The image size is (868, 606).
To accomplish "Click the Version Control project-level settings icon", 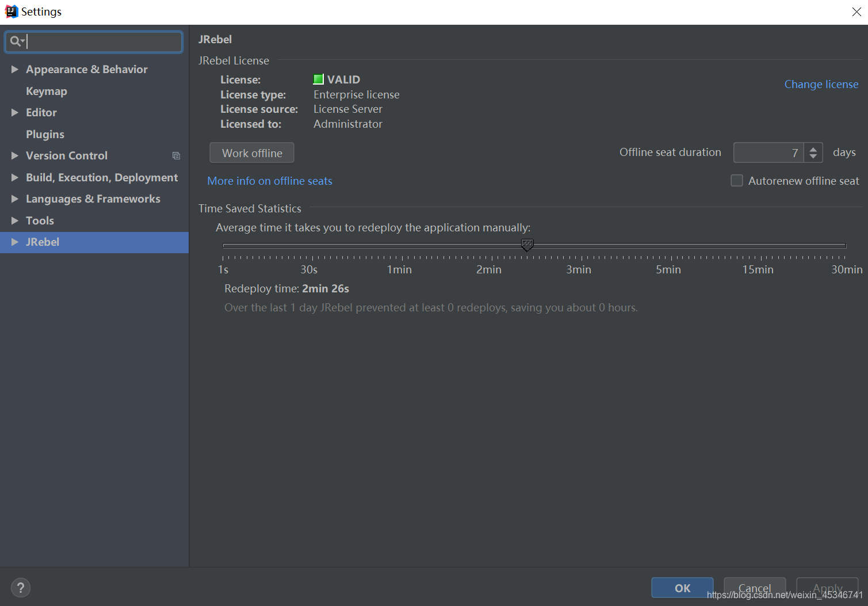I will [176, 156].
